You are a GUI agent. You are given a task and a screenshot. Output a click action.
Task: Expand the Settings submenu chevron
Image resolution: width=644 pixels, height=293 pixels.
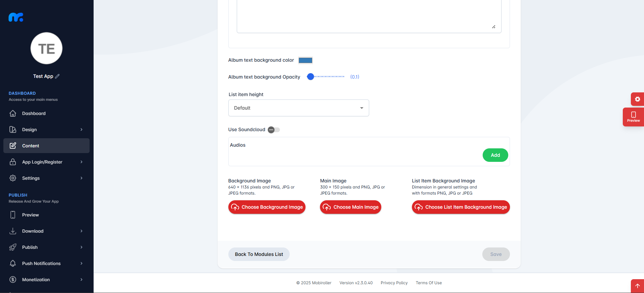(82, 178)
